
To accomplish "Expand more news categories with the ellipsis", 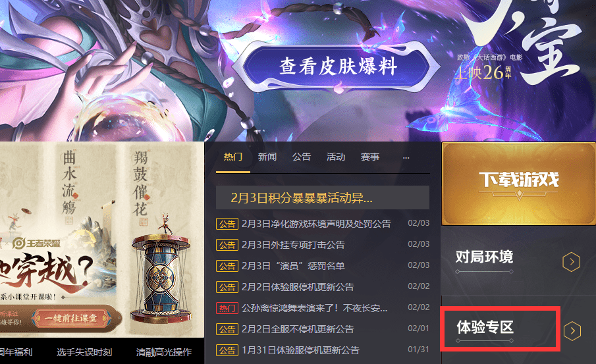I will (x=406, y=157).
